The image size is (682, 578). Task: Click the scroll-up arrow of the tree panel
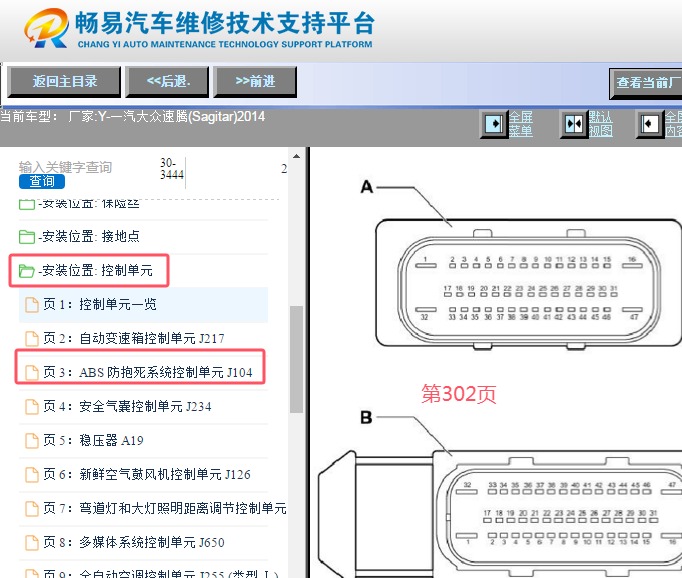(297, 157)
